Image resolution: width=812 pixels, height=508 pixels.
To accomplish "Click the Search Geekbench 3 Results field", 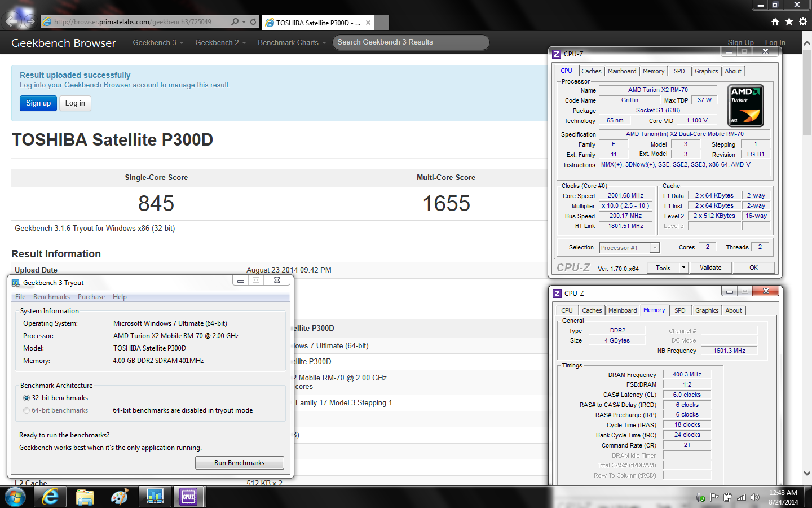I will coord(411,42).
